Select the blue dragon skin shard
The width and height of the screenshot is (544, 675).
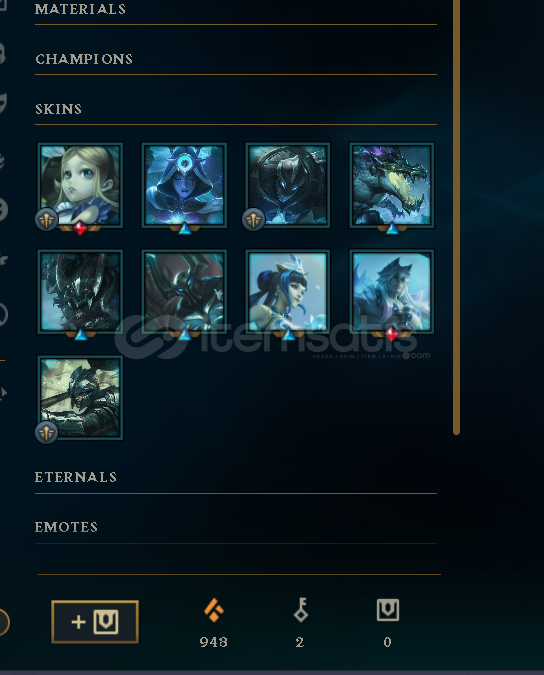[x=392, y=185]
